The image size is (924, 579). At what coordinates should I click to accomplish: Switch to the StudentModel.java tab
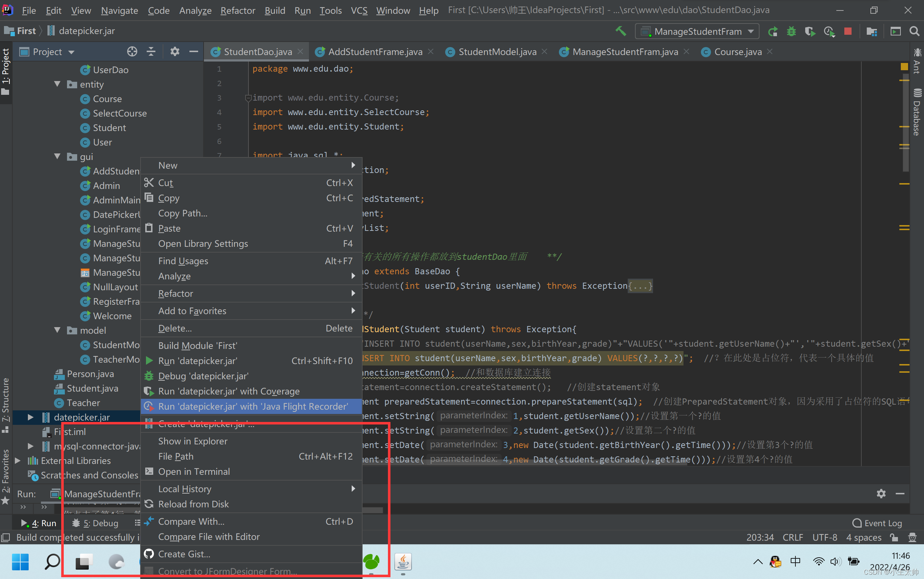[497, 52]
